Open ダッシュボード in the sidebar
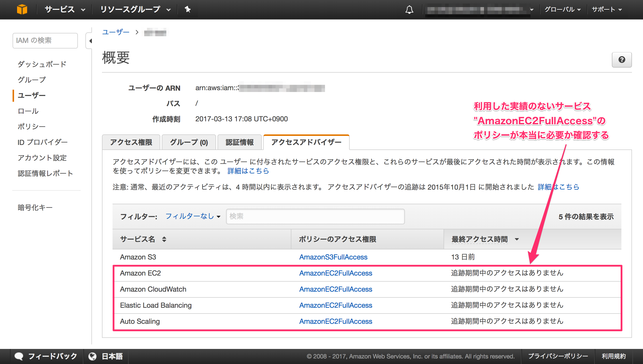The width and height of the screenshot is (643, 364). click(42, 64)
